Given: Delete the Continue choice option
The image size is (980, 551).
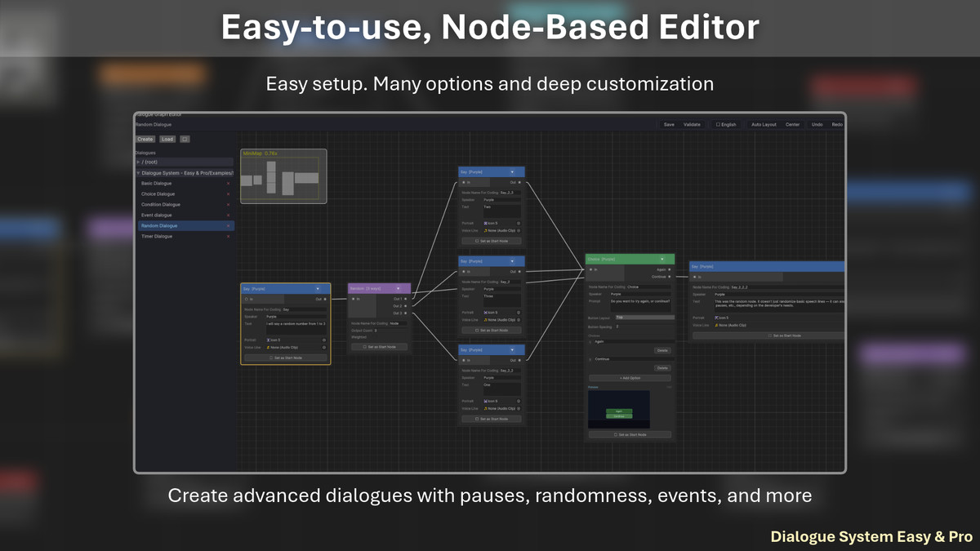Looking at the screenshot, I should click(662, 368).
